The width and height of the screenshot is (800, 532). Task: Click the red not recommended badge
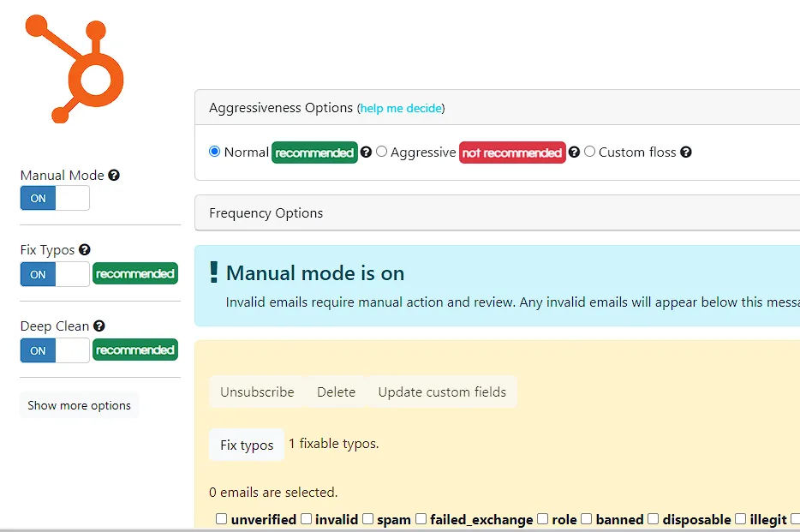pyautogui.click(x=512, y=152)
